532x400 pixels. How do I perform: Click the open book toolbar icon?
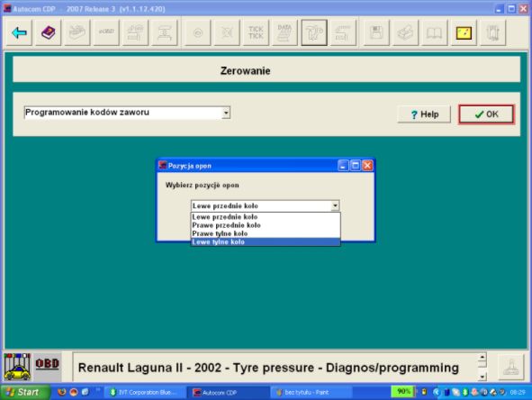pyautogui.click(x=434, y=33)
